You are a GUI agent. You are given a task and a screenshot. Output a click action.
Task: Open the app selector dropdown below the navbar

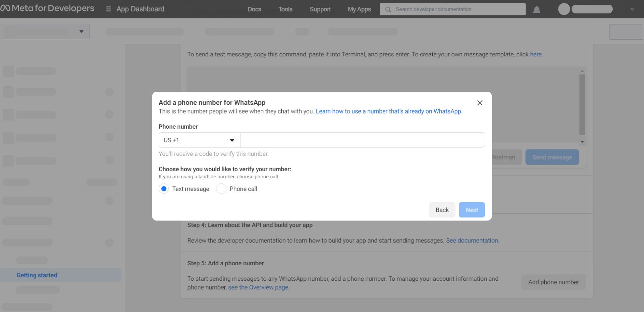coord(45,31)
